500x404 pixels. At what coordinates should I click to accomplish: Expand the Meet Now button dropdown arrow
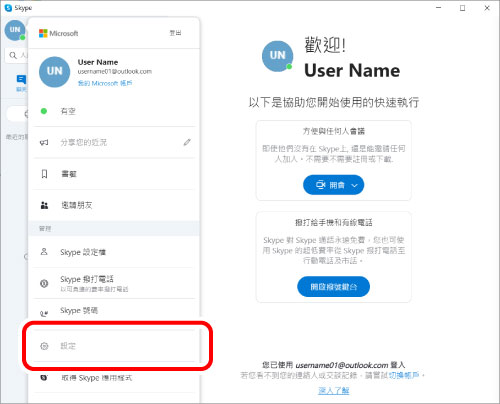click(x=354, y=185)
